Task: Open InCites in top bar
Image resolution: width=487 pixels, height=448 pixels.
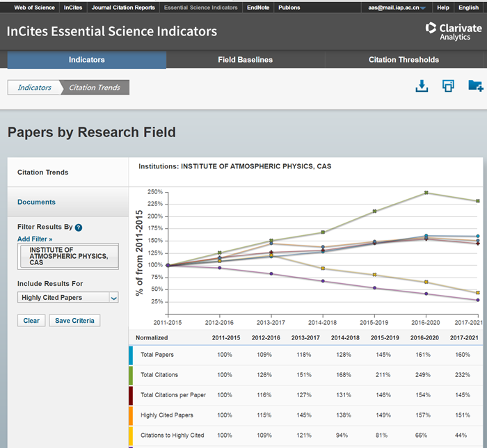Action: [x=73, y=8]
